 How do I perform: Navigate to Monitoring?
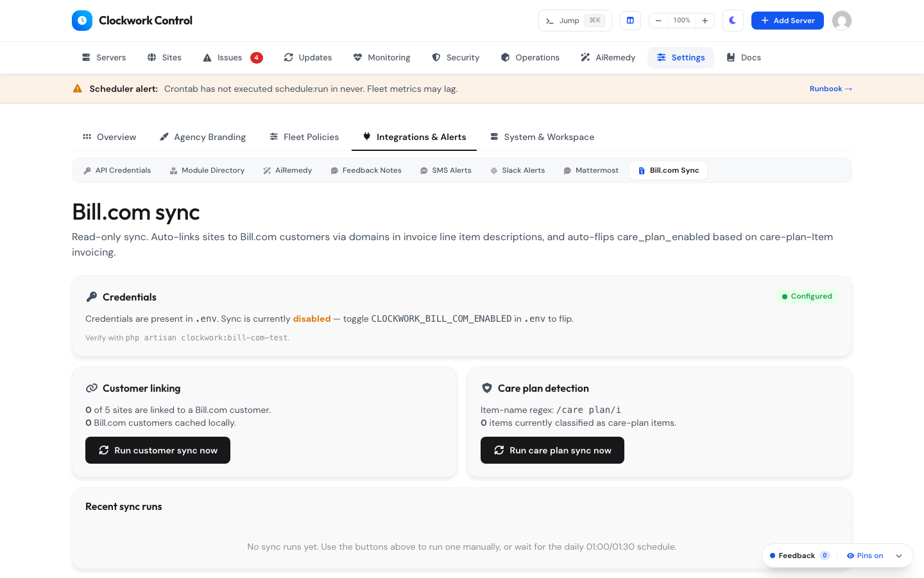coord(382,57)
